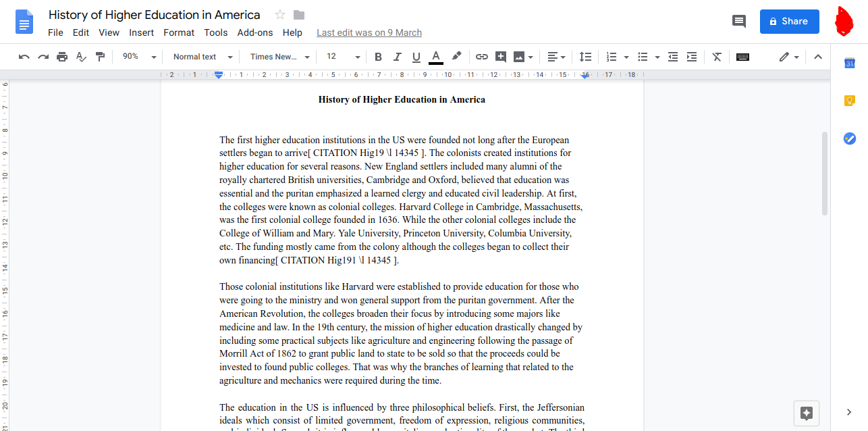The image size is (868, 431).
Task: Click the Undo arrow
Action: pyautogui.click(x=24, y=57)
